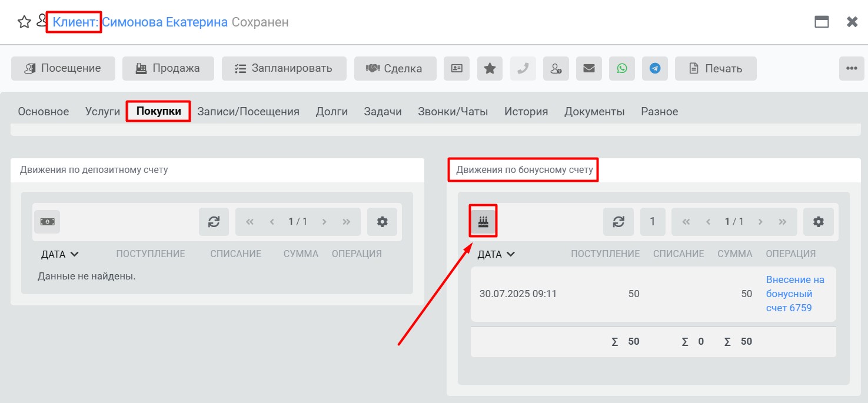Switch to the Услуги tab
The width and height of the screenshot is (868, 403).
point(103,111)
